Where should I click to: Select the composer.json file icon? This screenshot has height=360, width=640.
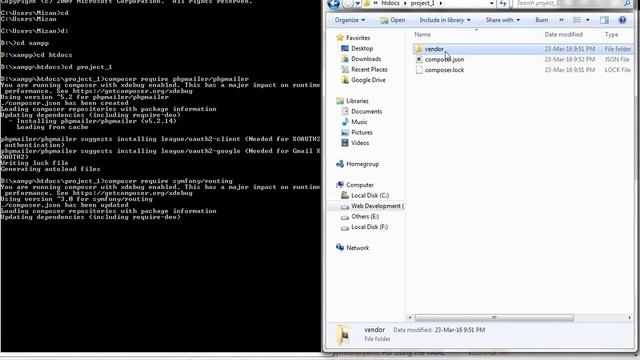tap(419, 60)
